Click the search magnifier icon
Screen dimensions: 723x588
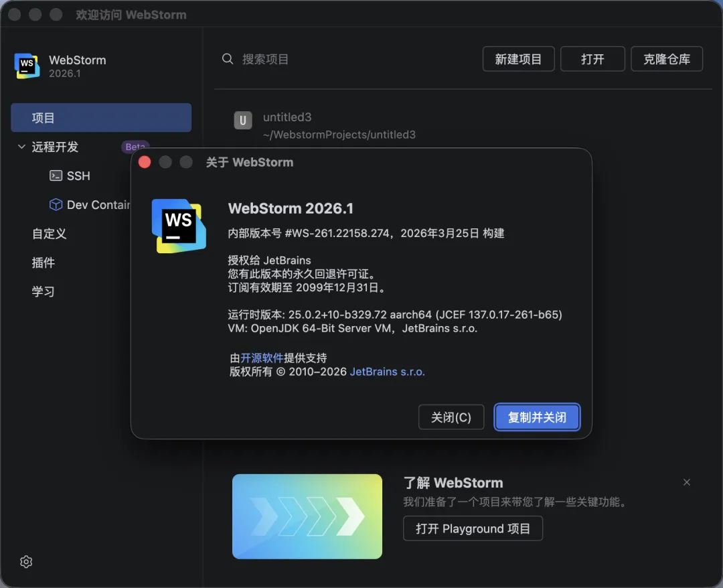[228, 59]
